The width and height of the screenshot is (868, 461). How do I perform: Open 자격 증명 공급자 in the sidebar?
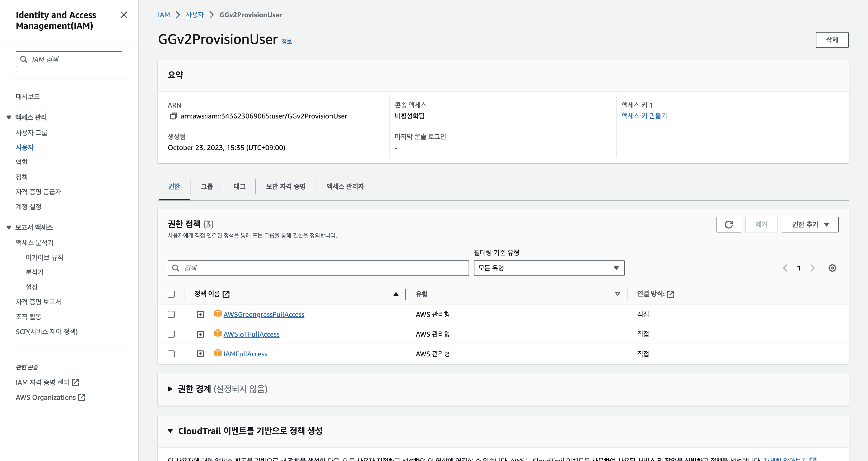tap(38, 192)
